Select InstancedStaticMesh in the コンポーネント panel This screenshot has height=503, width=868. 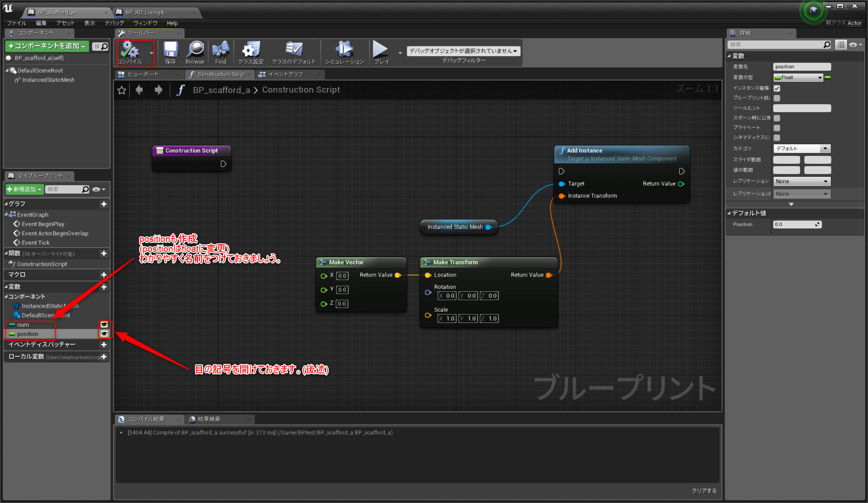pyautogui.click(x=48, y=80)
